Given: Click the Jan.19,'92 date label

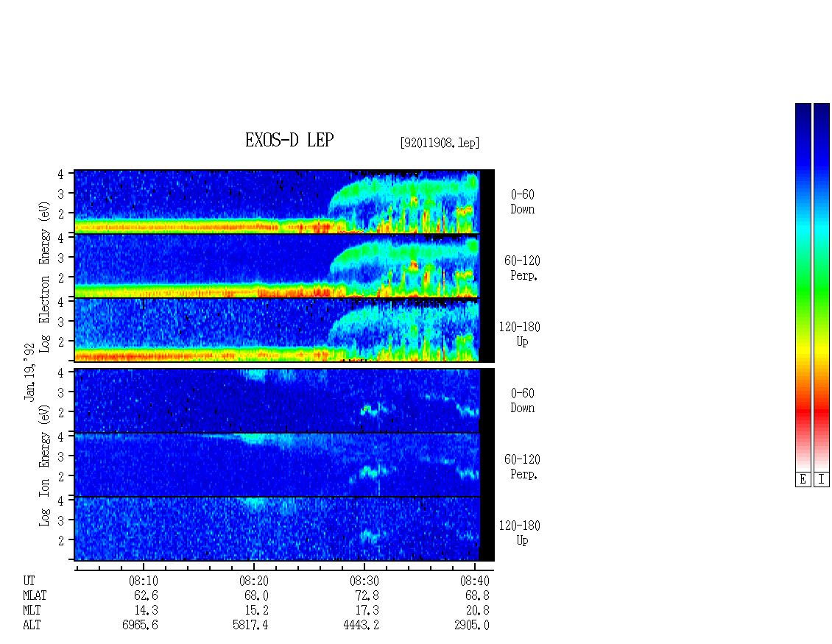Looking at the screenshot, I should (x=29, y=372).
